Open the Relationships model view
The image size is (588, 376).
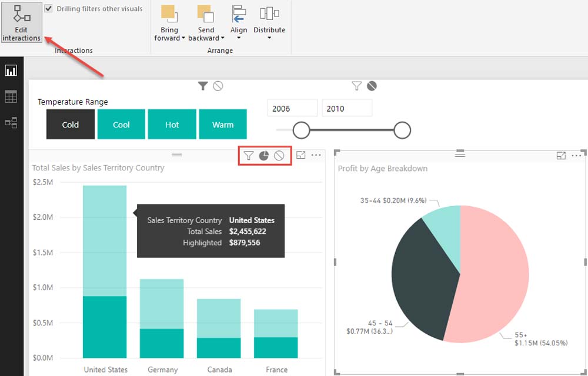pos(11,123)
